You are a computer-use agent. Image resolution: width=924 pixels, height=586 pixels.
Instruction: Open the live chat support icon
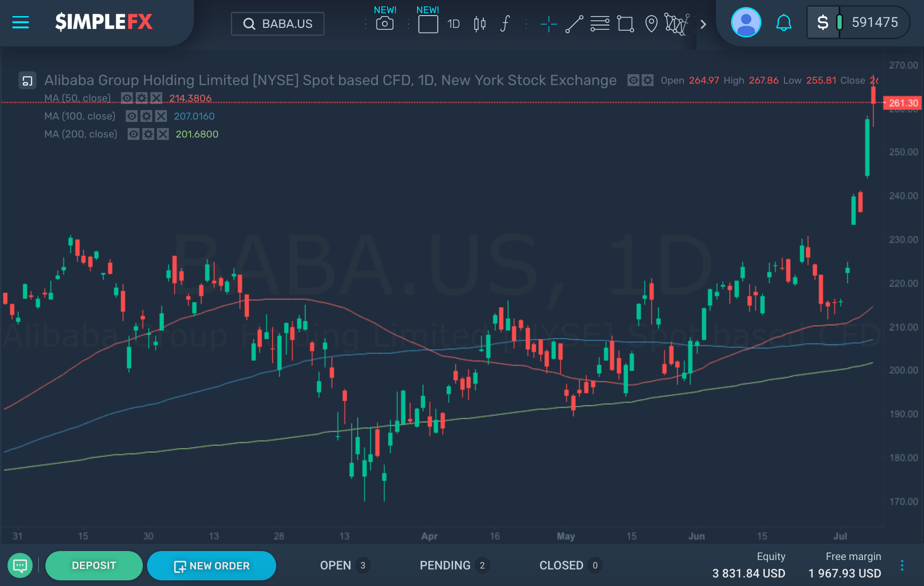(x=20, y=565)
